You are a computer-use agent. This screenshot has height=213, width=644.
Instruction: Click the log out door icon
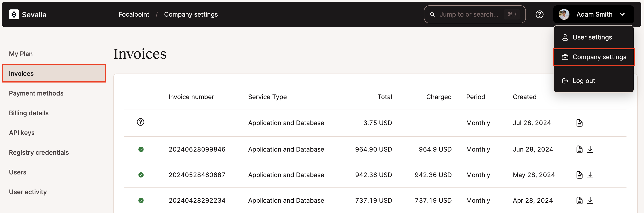(565, 80)
